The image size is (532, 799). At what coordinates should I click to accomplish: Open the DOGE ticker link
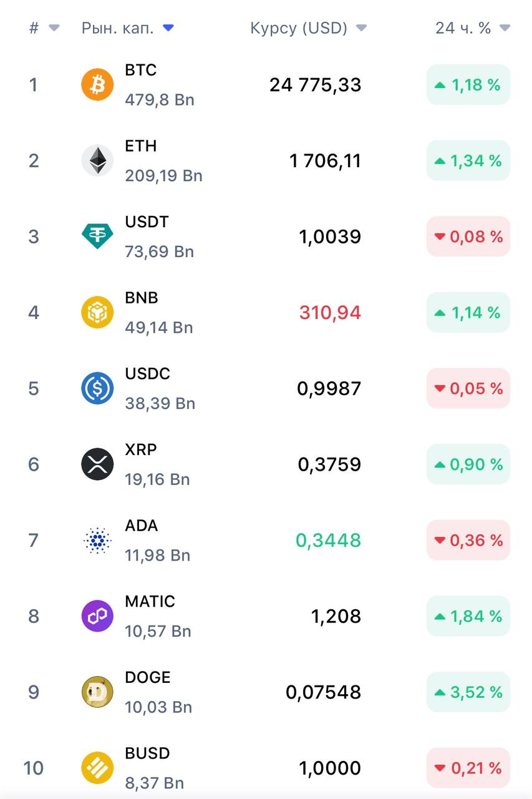(x=147, y=678)
